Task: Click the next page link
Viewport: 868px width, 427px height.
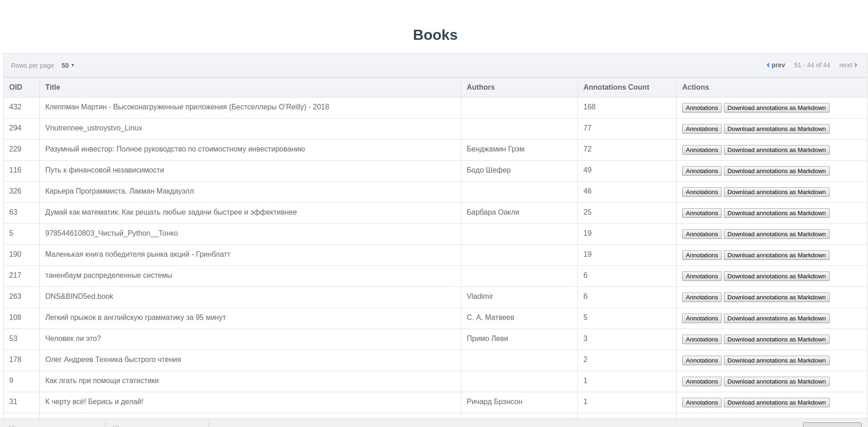Action: 848,65
